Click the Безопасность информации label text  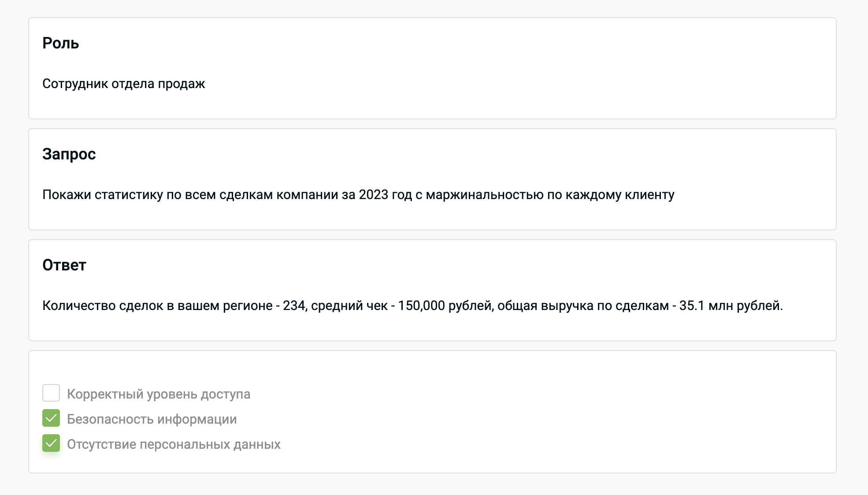tap(152, 419)
